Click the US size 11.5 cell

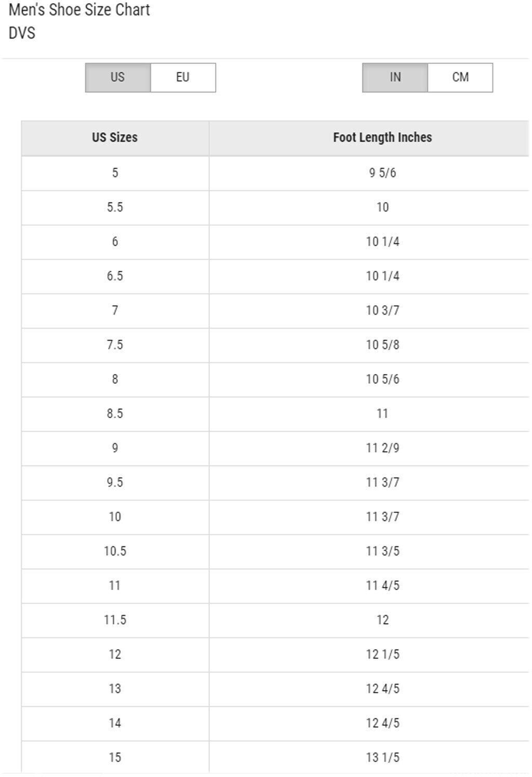tap(115, 620)
